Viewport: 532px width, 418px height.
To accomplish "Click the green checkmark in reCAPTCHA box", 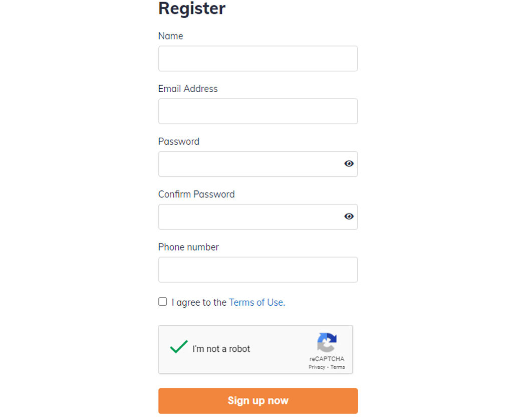I will (x=179, y=347).
